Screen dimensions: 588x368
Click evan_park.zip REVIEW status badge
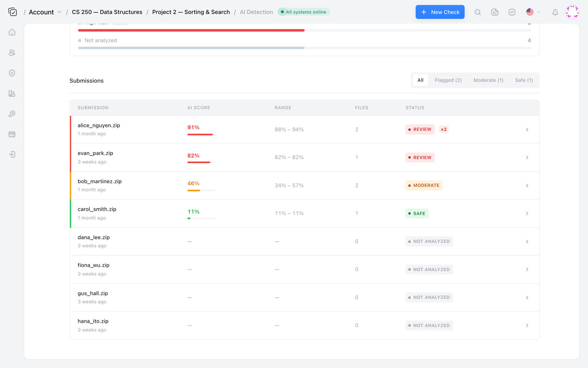click(x=420, y=158)
